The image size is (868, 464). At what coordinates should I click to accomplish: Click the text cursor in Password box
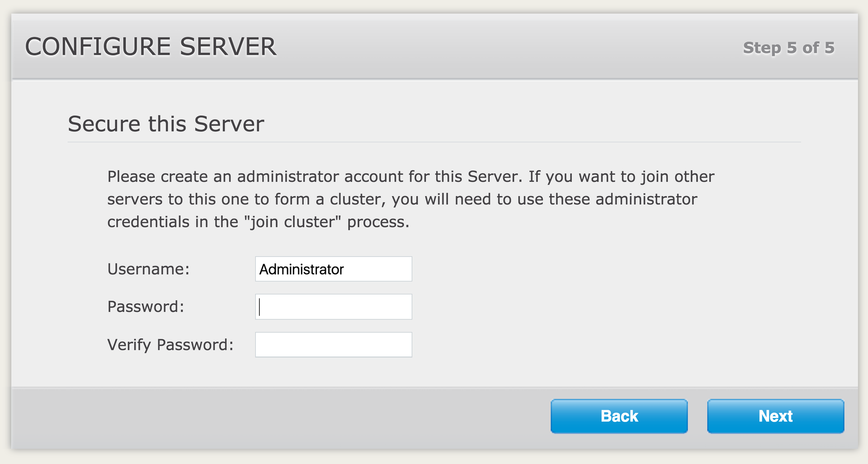(259, 307)
